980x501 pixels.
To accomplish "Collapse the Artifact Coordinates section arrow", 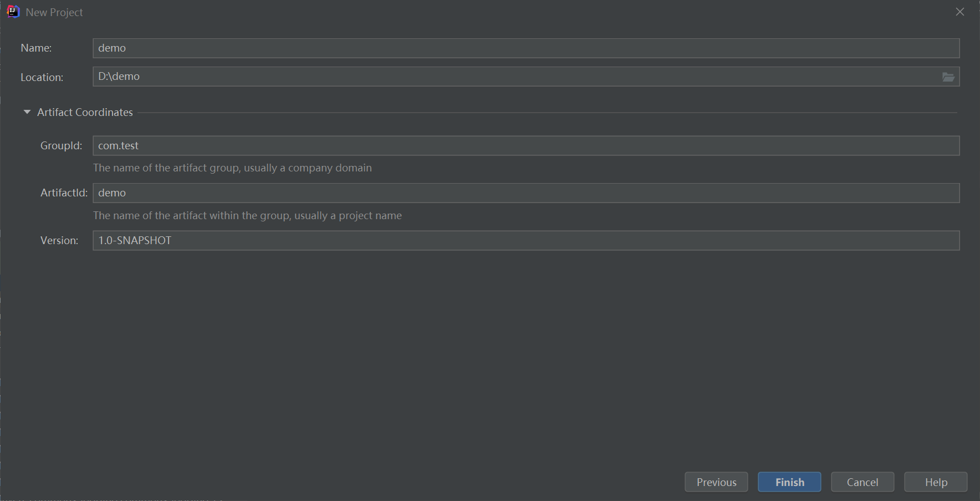I will 27,112.
